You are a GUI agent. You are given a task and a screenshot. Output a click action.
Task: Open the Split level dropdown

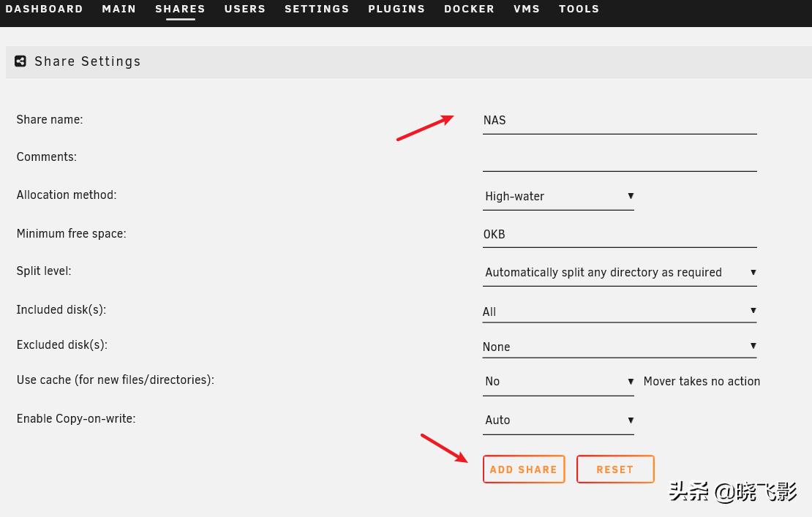point(620,272)
